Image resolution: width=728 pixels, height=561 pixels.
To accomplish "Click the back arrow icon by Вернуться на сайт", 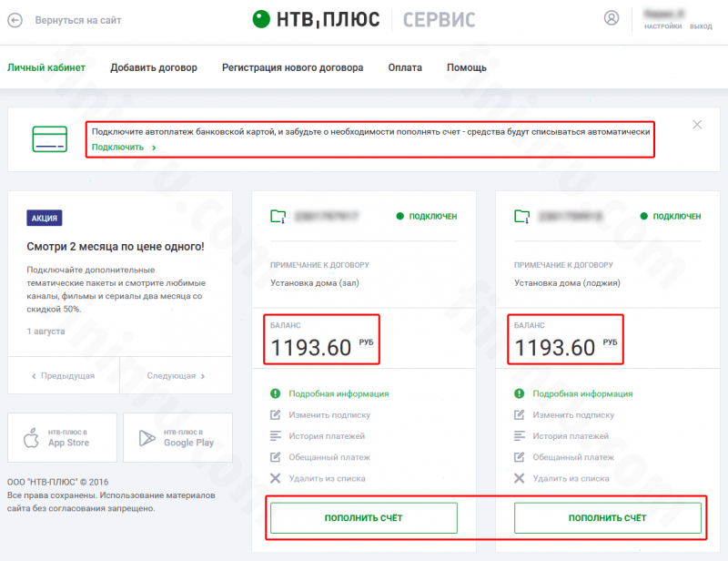I will pos(15,20).
